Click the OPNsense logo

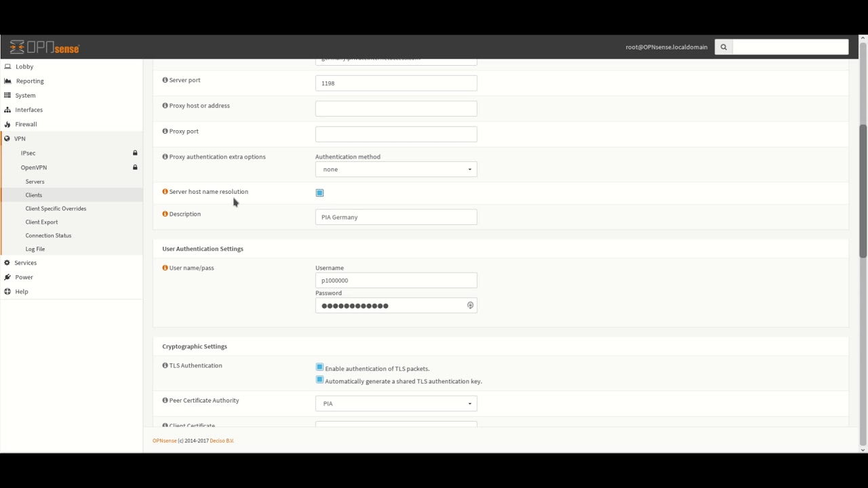45,47
